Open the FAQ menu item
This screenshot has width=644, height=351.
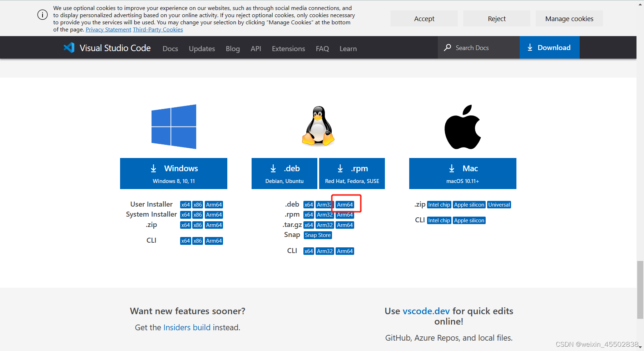point(322,49)
